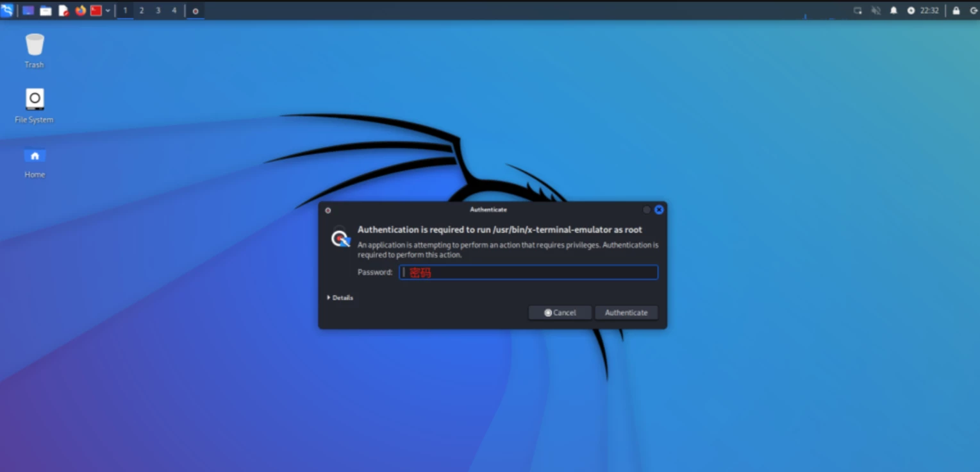The image size is (980, 472).
Task: Launch the text editor from the panel
Action: (63, 10)
